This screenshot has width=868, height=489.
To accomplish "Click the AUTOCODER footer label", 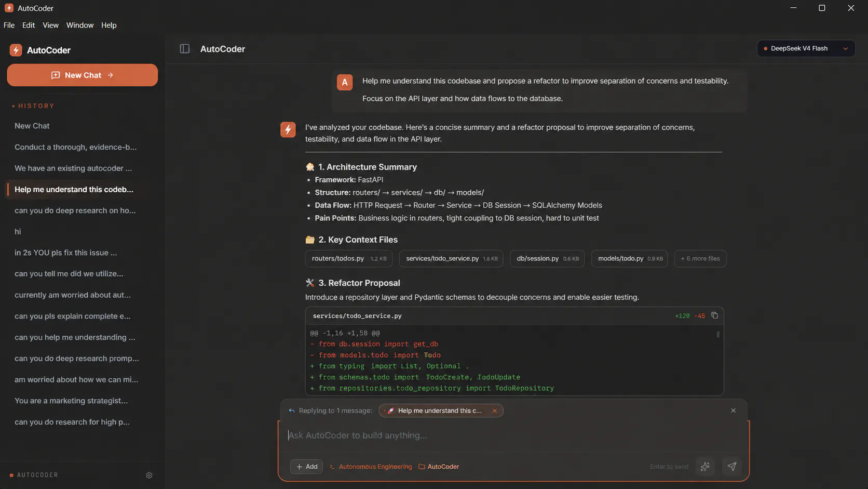I will click(37, 475).
